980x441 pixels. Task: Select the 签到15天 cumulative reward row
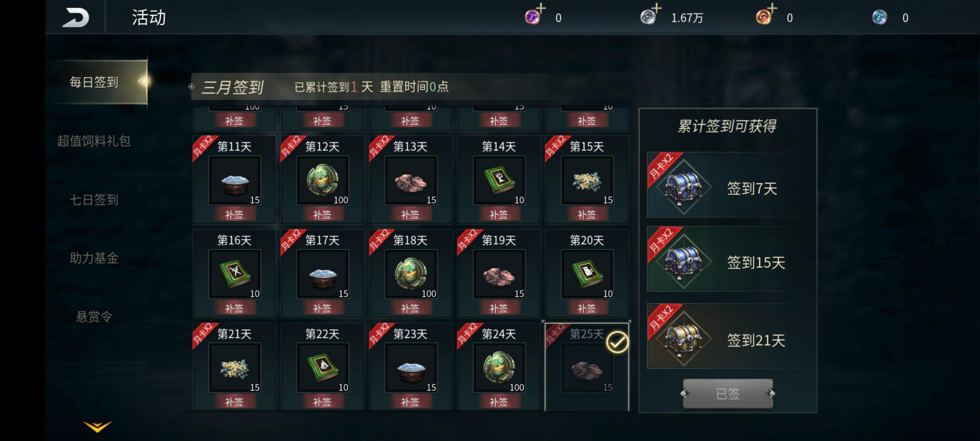click(728, 259)
